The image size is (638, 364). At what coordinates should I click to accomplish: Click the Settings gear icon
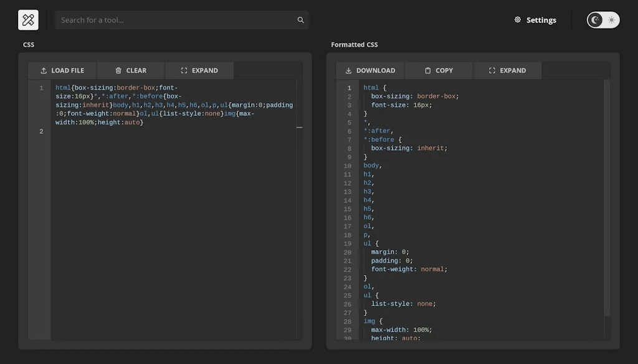tap(518, 19)
